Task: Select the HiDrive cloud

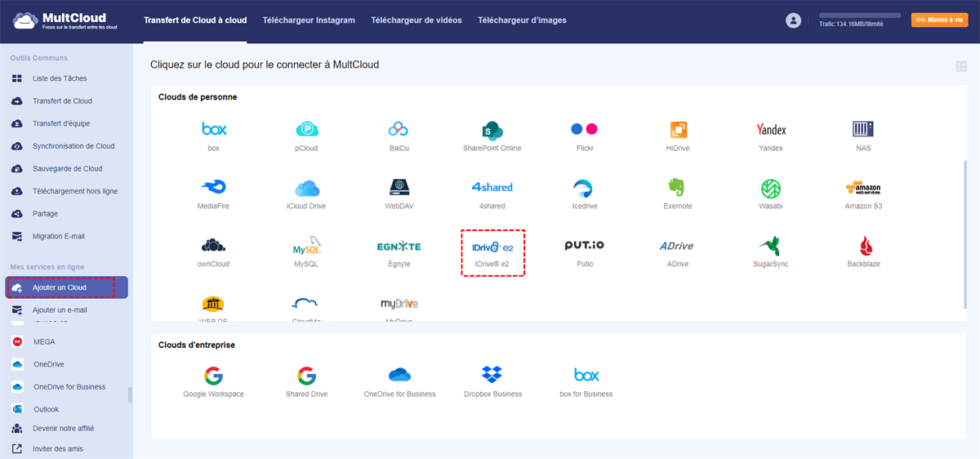Action: (x=678, y=135)
